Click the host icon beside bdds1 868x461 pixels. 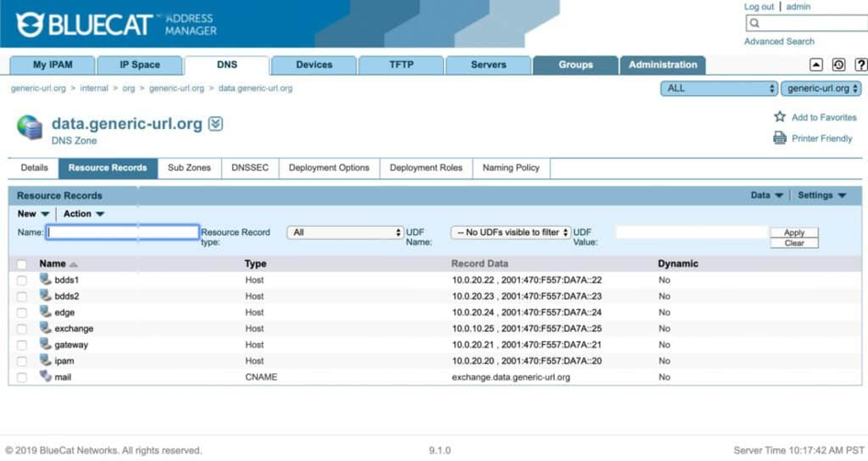[45, 279]
